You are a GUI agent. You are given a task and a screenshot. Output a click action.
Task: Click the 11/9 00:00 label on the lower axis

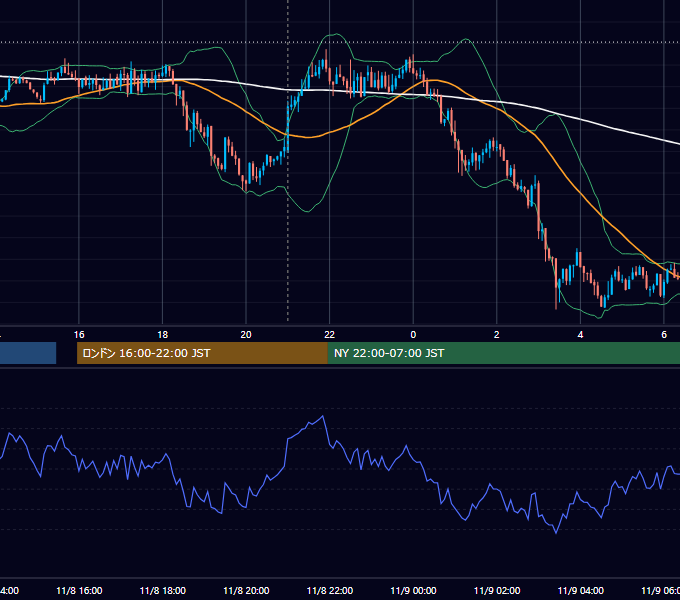[413, 591]
